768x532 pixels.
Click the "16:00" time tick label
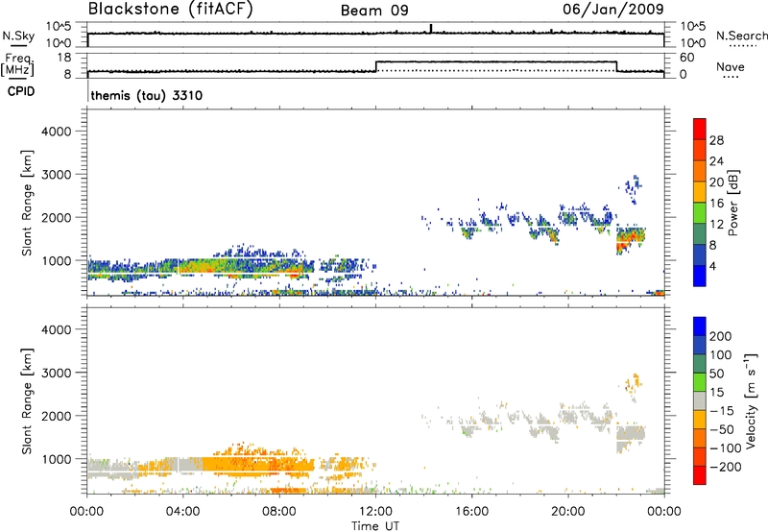(x=471, y=512)
